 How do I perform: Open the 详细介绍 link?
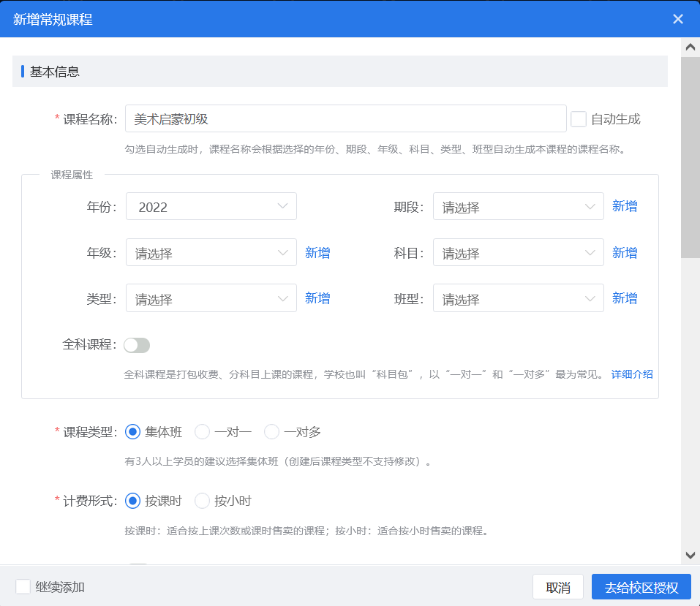point(632,374)
